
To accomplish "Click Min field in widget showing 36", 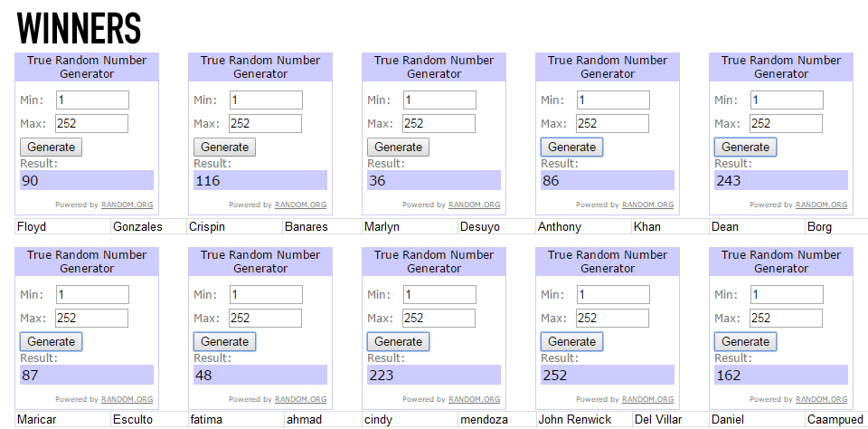I will point(439,100).
